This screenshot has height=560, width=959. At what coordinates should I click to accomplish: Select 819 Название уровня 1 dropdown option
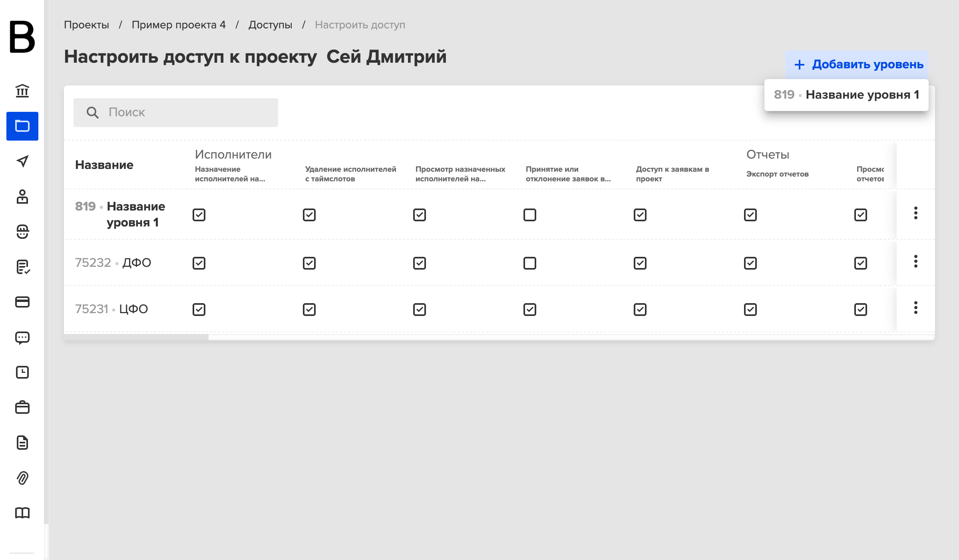click(x=846, y=95)
